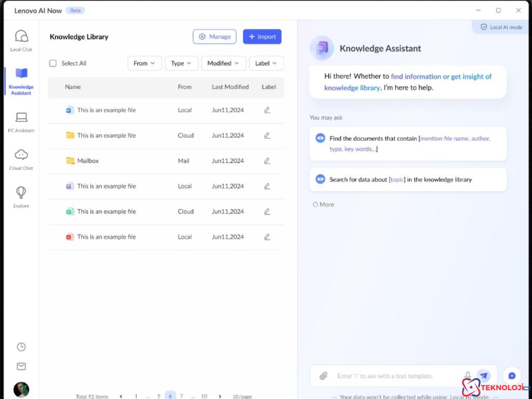Expand the From filter dropdown
Screen dimensions: 532x399
(x=144, y=63)
